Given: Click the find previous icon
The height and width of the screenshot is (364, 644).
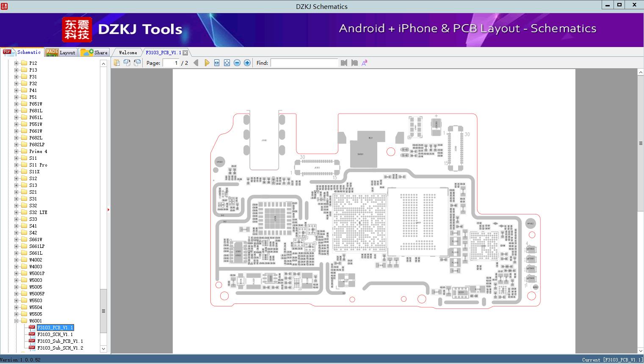Looking at the screenshot, I should [x=344, y=63].
